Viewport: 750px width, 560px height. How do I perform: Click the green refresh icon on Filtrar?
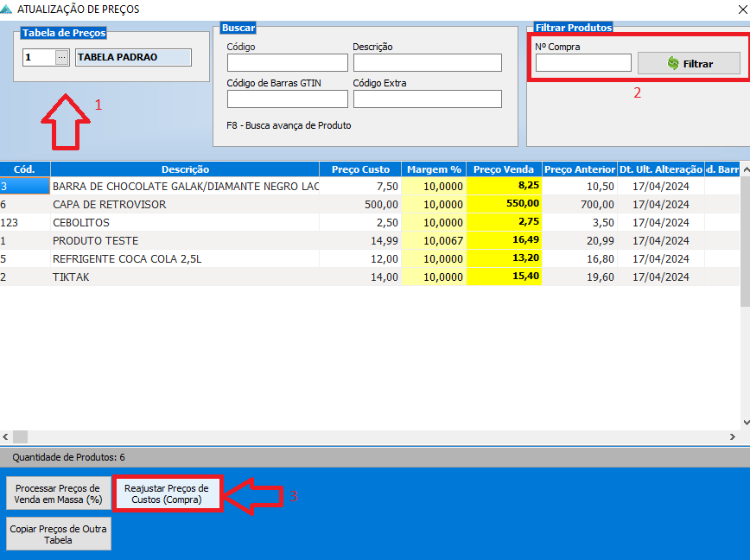673,63
